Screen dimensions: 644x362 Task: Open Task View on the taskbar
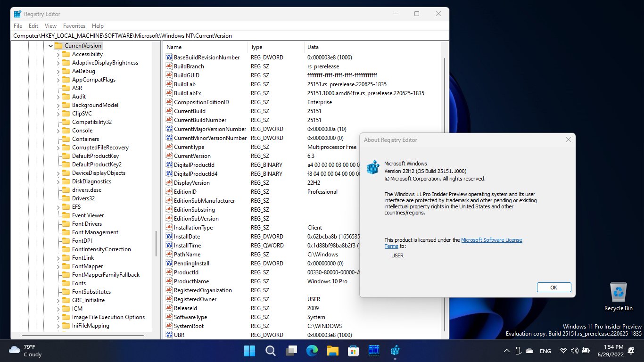point(291,351)
